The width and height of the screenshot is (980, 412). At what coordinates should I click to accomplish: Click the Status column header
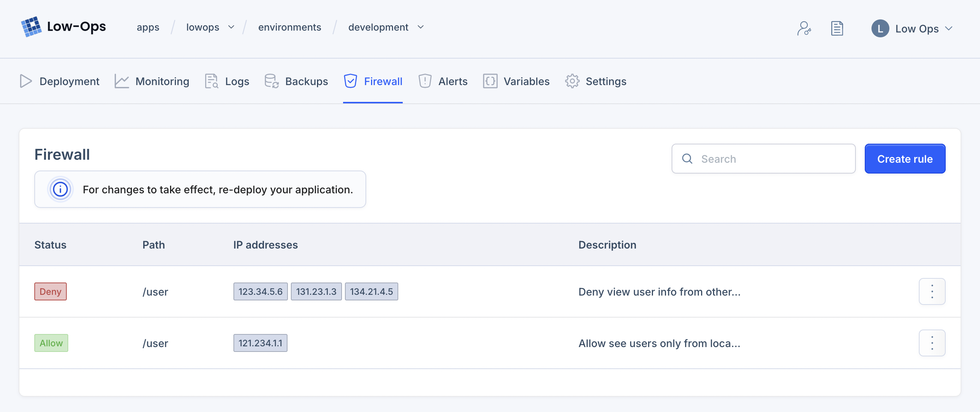[x=50, y=244]
